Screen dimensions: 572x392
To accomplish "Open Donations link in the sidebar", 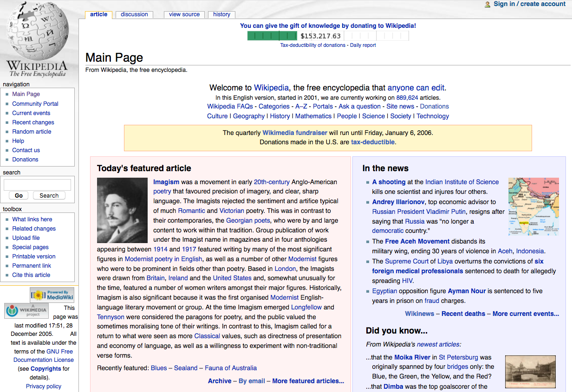I will pyautogui.click(x=25, y=160).
